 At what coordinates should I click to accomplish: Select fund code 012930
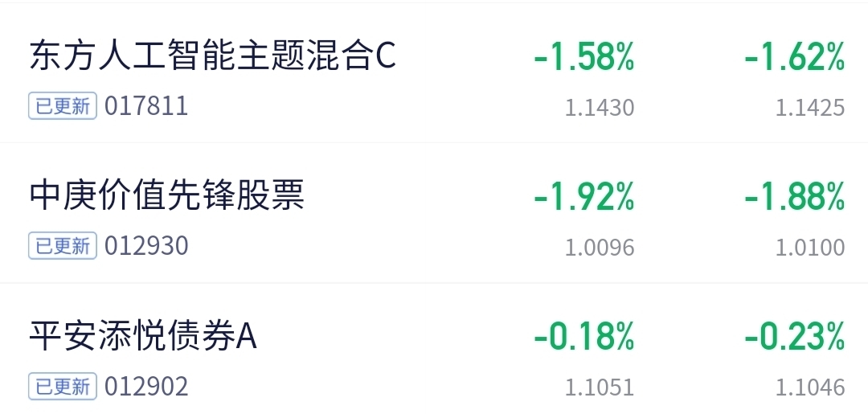click(x=147, y=246)
